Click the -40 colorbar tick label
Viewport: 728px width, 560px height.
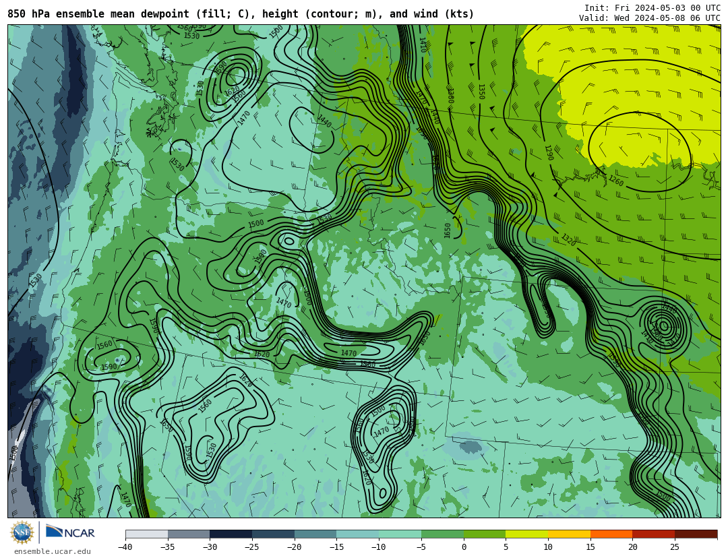125,547
